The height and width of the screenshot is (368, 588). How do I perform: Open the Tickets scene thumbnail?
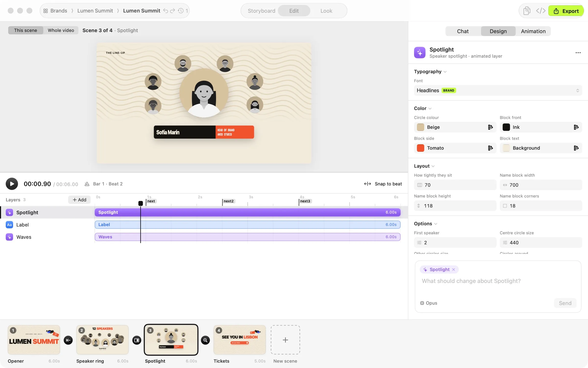pyautogui.click(x=240, y=340)
